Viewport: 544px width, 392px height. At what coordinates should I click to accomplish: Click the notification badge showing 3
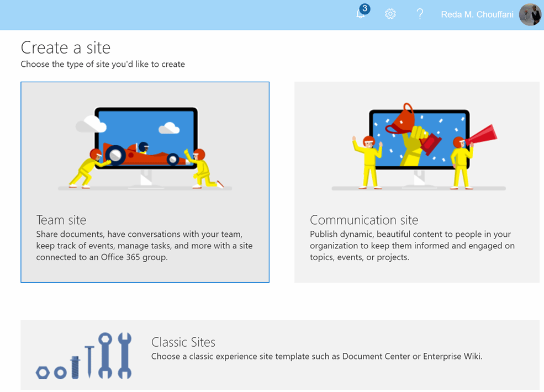tap(365, 8)
